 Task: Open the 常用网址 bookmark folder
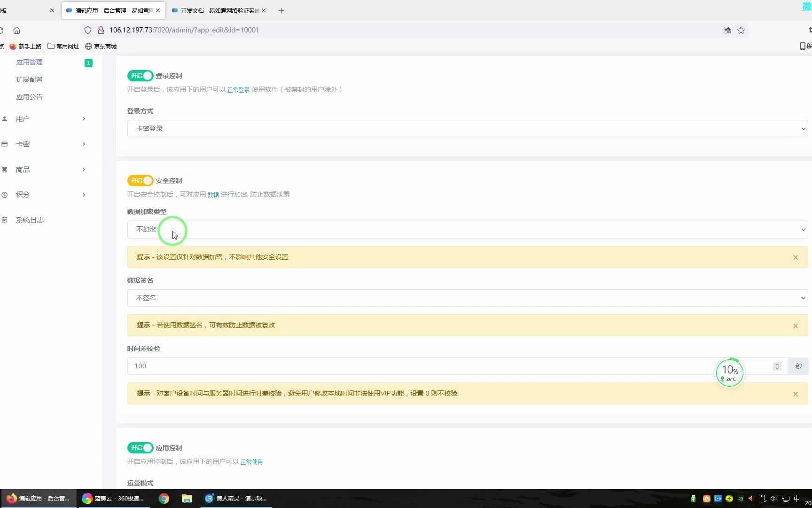pos(63,46)
